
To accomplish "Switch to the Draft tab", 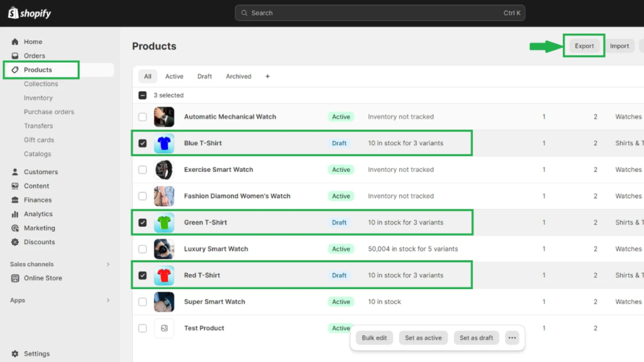I will point(204,76).
